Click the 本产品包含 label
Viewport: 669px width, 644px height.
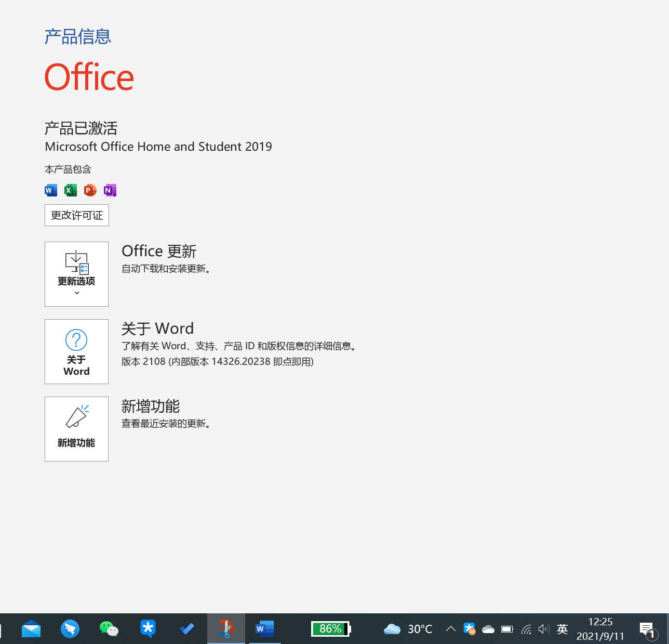(x=68, y=169)
